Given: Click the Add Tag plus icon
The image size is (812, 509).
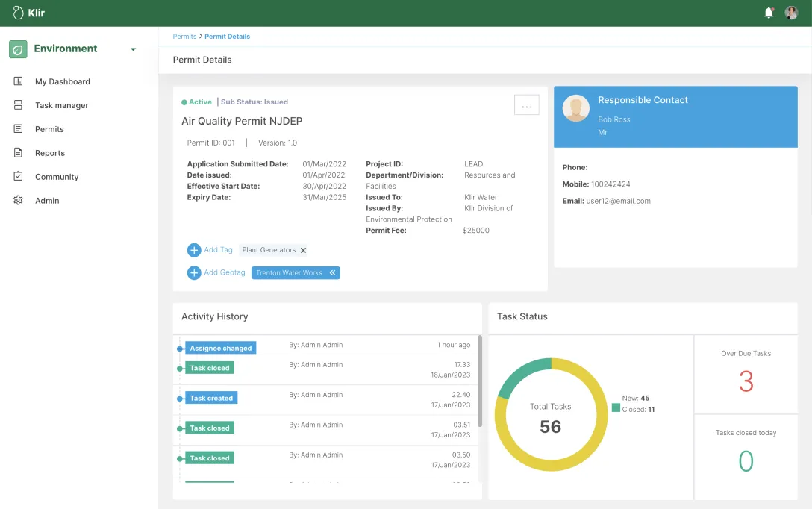Looking at the screenshot, I should [194, 250].
